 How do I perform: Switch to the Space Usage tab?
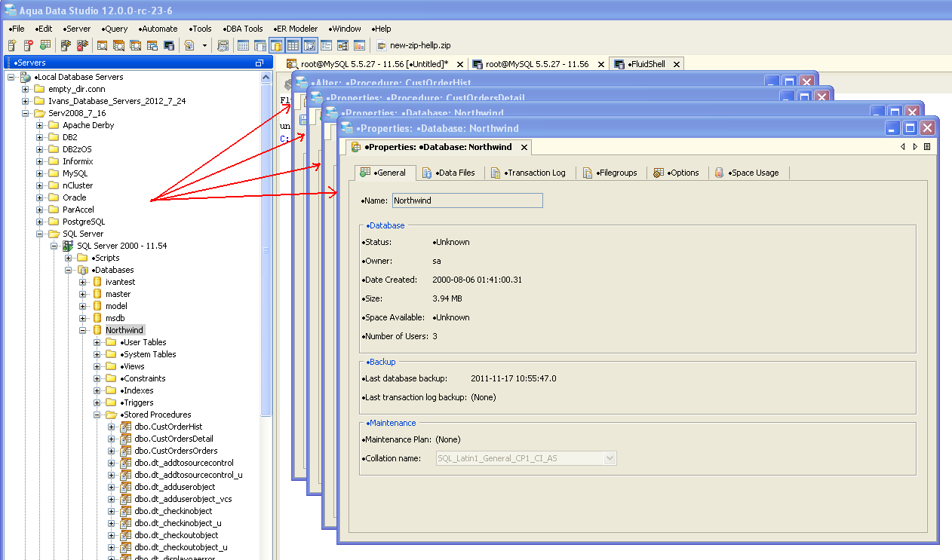pos(747,173)
